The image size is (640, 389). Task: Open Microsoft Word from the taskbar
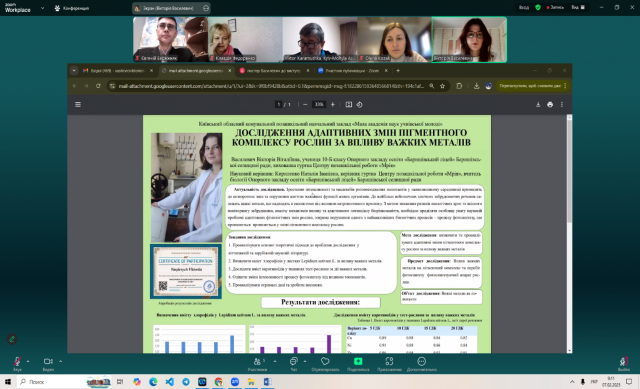click(x=267, y=382)
